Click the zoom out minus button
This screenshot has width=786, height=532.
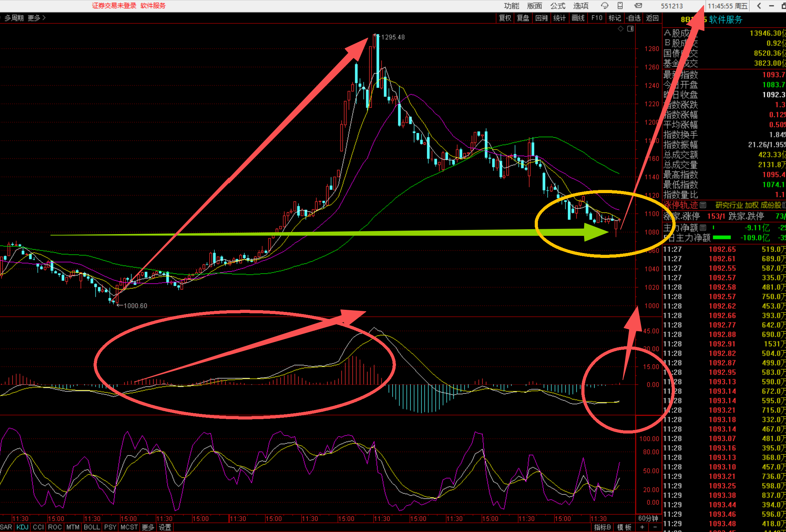pyautogui.click(x=655, y=527)
